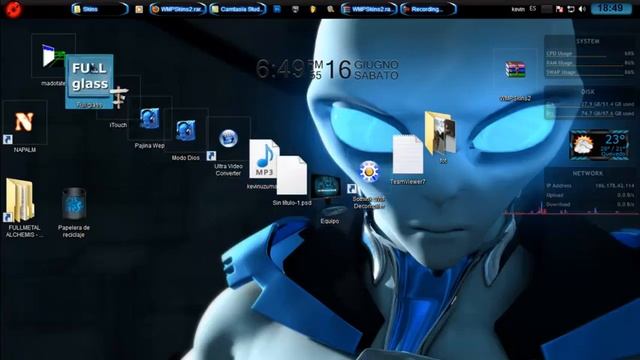Click the media player icon beside Skins button
Screen dimensions: 640x360
(139, 9)
